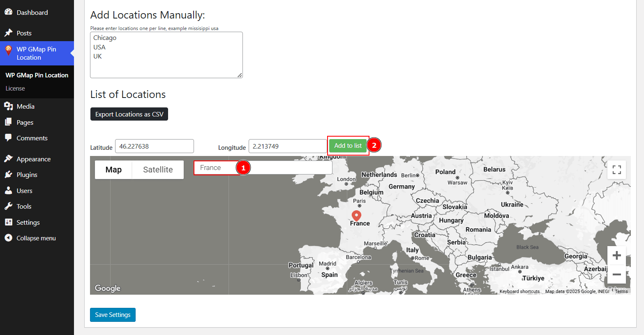Click the Plugins plug icon
Viewport: 644px width, 335px height.
tap(8, 174)
